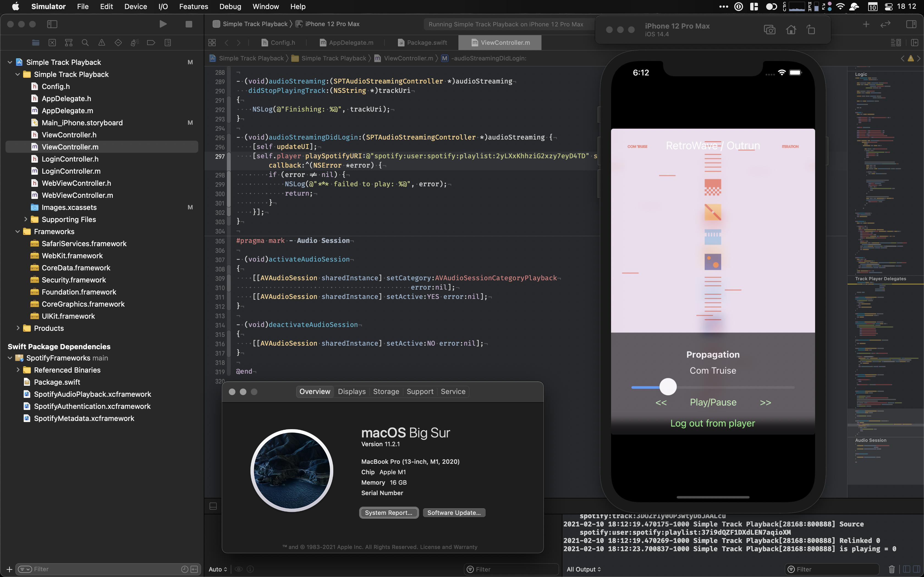The width and height of the screenshot is (924, 577).
Task: Expand the SpotifyFrameworks main dependency
Action: (9, 358)
